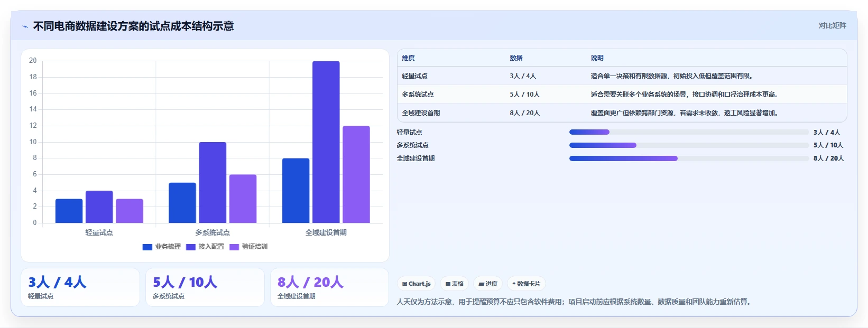Click the y-axis tick label 10
Screen dimensions: 868x328
(33, 142)
